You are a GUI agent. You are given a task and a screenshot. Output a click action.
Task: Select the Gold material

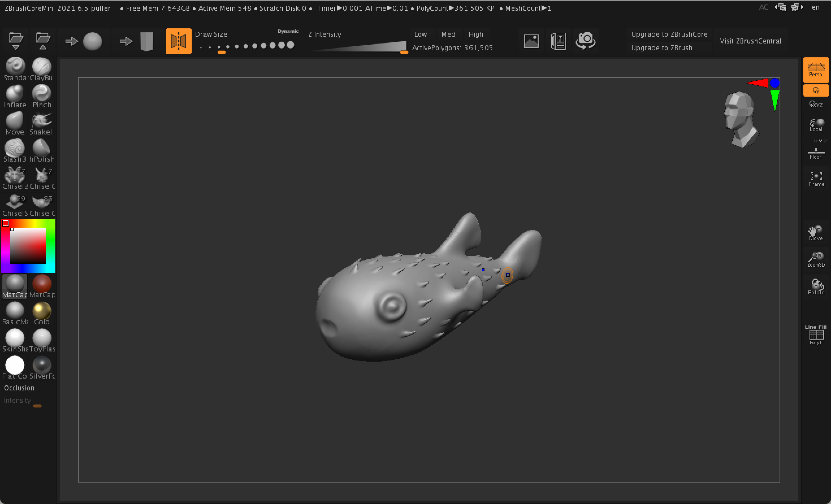pyautogui.click(x=42, y=313)
